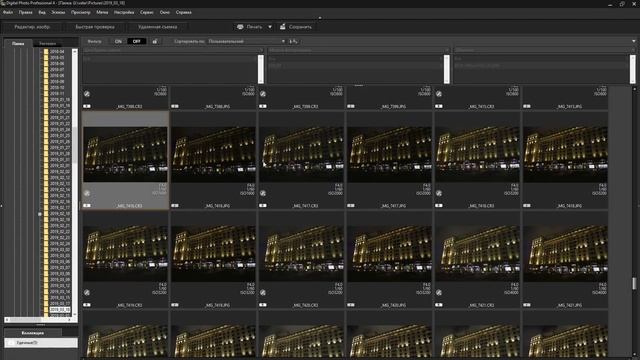Select the _MG_7420.JPG thumbnail
This screenshot has height=360, width=640.
pos(389,253)
